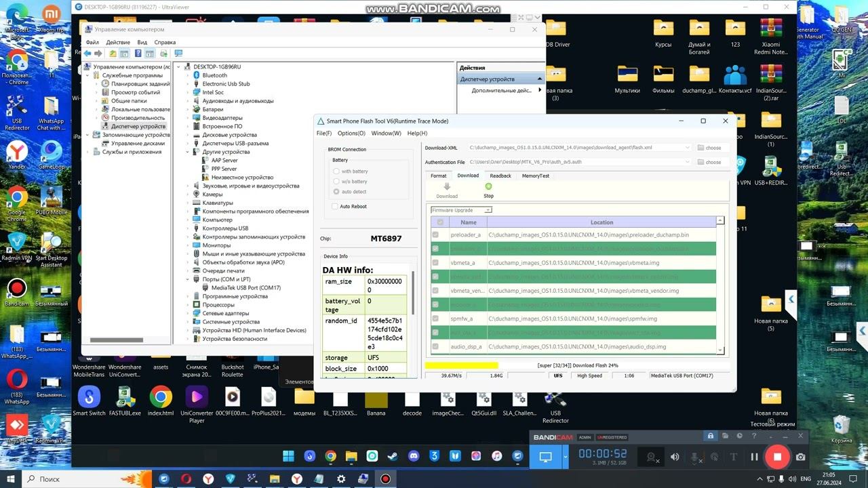Take a screenshot with Bandicam camera icon
Viewport: 868px width, 488px height.
point(800,457)
